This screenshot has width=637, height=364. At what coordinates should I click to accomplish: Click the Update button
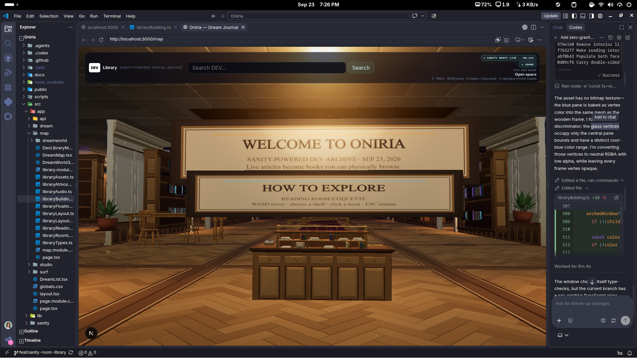point(551,16)
